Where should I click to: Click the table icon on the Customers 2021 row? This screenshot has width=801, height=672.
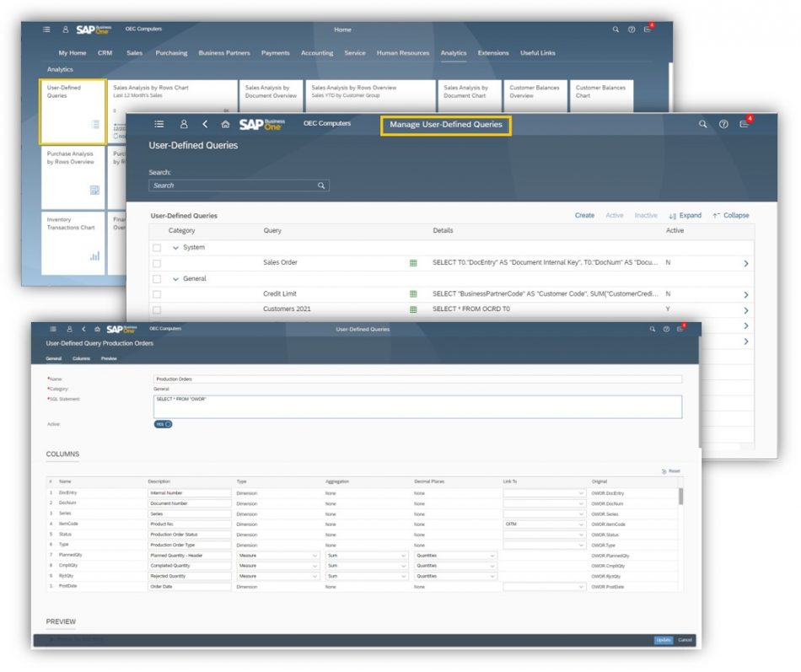(413, 309)
